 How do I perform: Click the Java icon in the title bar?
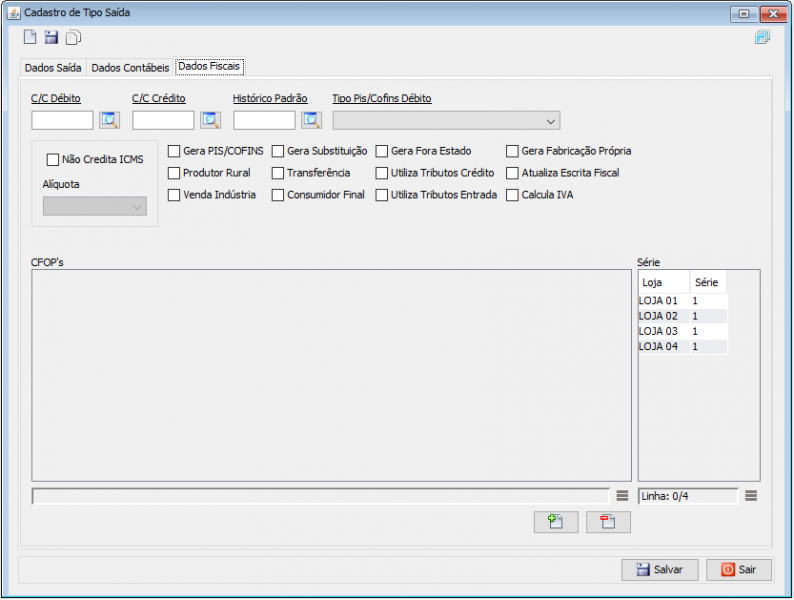pos(14,13)
